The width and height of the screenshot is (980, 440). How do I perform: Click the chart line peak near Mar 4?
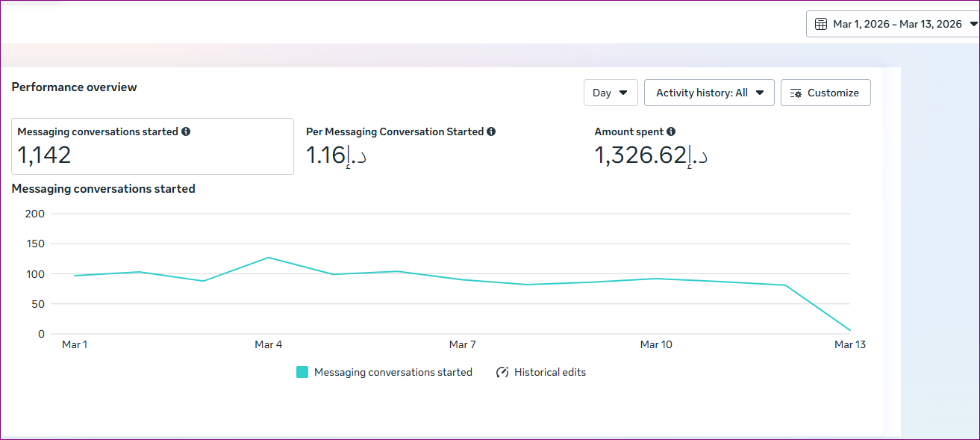269,258
